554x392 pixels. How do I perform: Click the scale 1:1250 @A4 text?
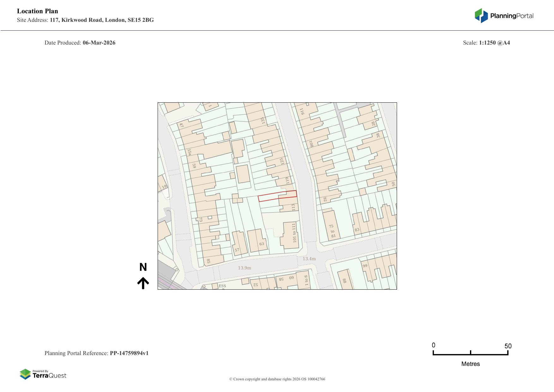(x=494, y=43)
